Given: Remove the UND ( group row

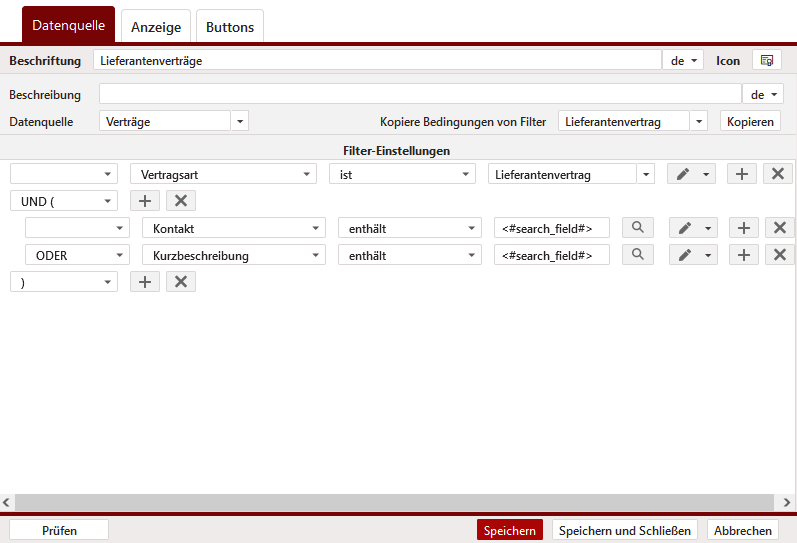Looking at the screenshot, I should coord(181,201).
